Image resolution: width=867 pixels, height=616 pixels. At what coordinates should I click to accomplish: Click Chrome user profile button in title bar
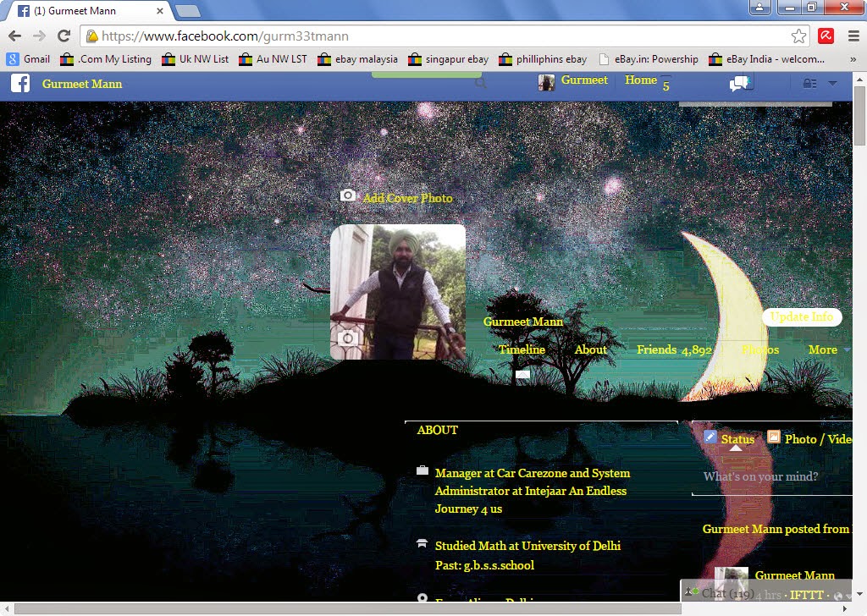click(760, 7)
